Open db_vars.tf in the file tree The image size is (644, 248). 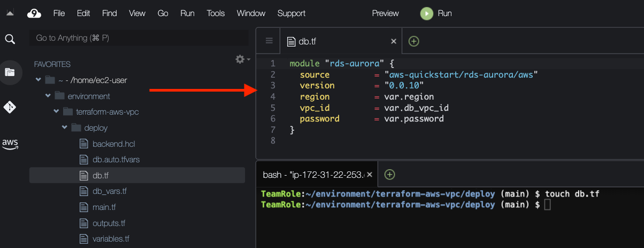[110, 191]
